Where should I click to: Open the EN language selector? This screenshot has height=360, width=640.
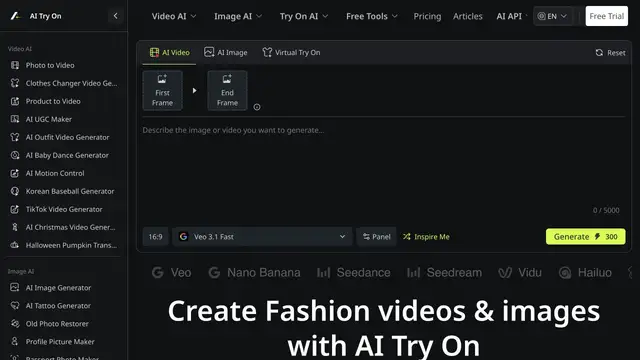pyautogui.click(x=552, y=16)
